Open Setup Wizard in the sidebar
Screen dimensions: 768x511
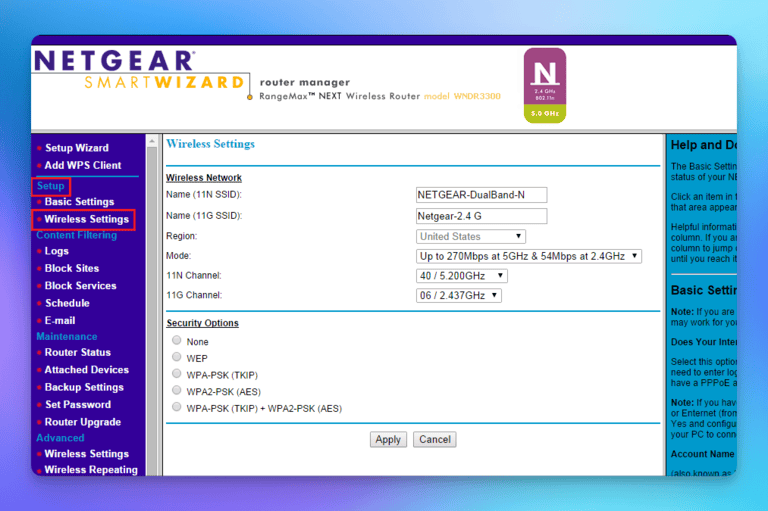(77, 148)
